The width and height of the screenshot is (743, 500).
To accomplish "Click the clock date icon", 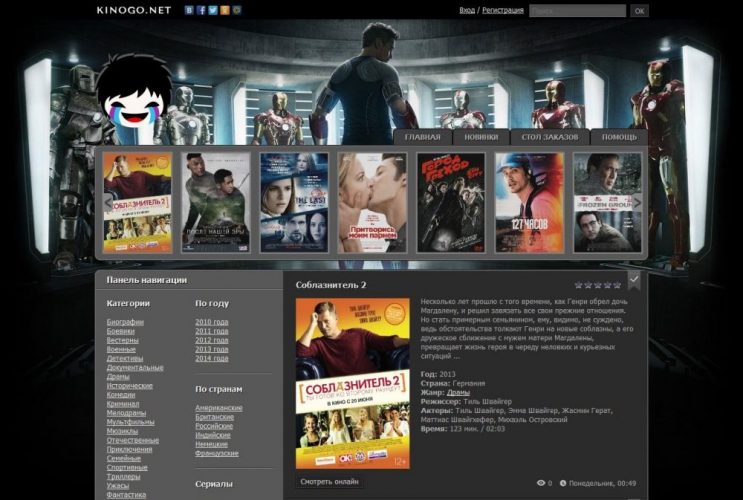I will click(563, 483).
